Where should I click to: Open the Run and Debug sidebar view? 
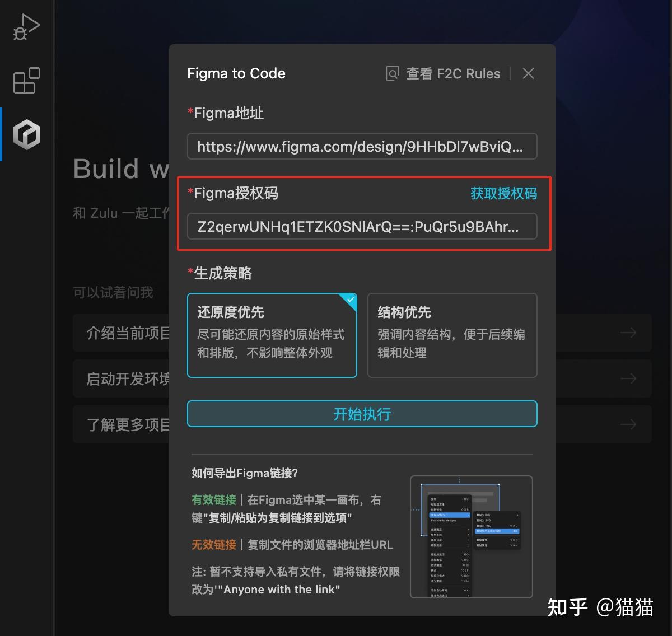point(26,26)
